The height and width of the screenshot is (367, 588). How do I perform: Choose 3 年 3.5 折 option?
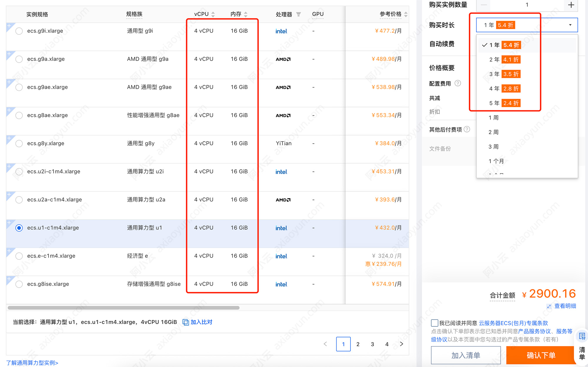pos(527,74)
